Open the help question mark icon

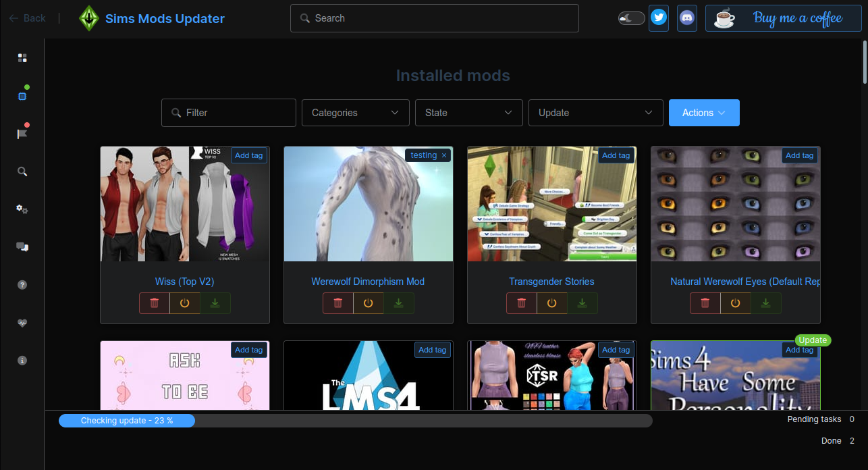[x=22, y=285]
